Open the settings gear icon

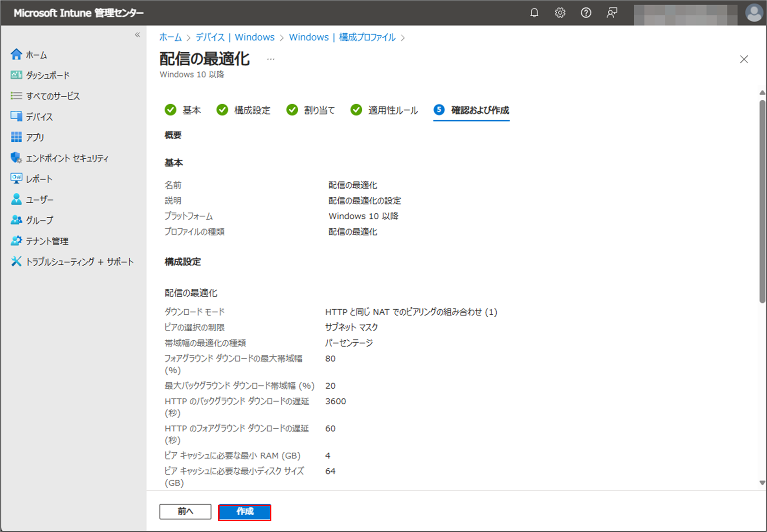click(560, 13)
